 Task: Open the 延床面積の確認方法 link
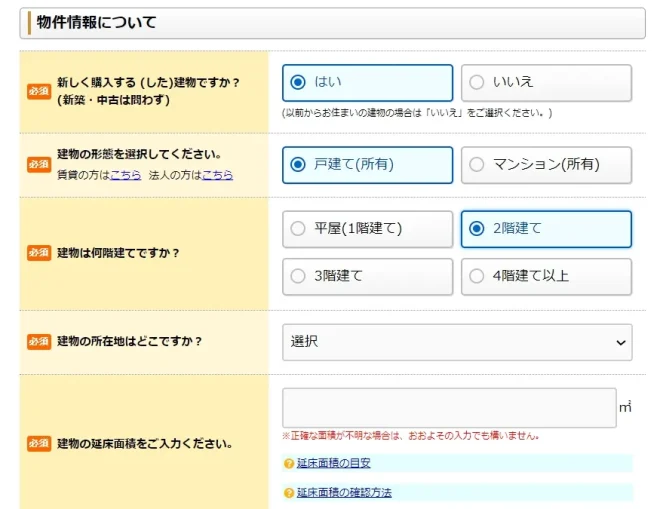point(344,493)
